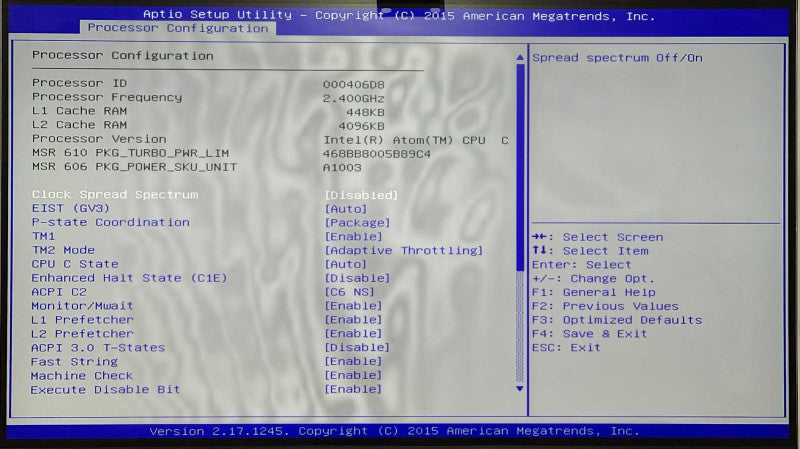The height and width of the screenshot is (449, 800).
Task: Open the Clock Spread Spectrum [Disabled] value
Action: [x=361, y=195]
